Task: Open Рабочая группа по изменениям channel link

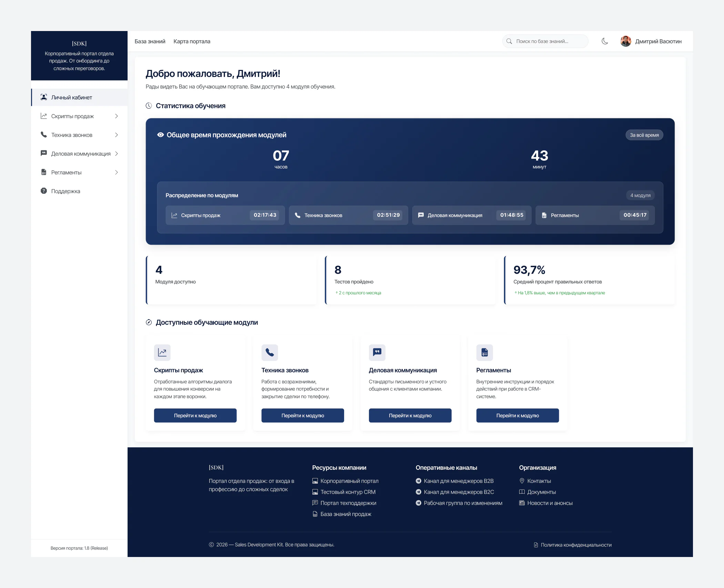Action: click(459, 503)
